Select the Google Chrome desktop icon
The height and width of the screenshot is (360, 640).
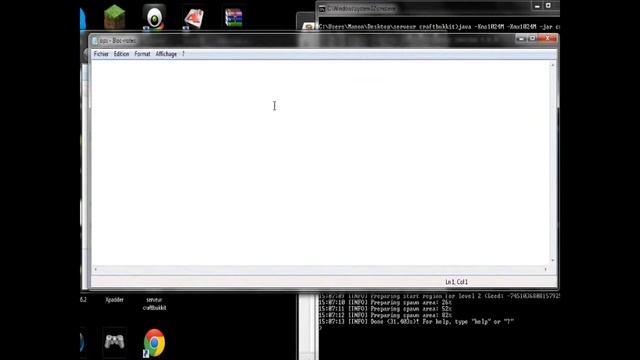point(154,343)
